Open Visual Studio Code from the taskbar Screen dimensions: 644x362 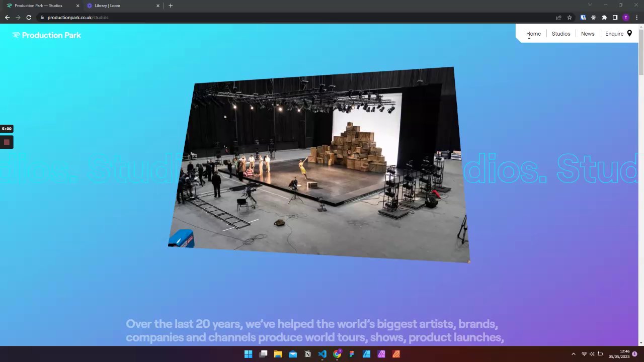[322, 354]
